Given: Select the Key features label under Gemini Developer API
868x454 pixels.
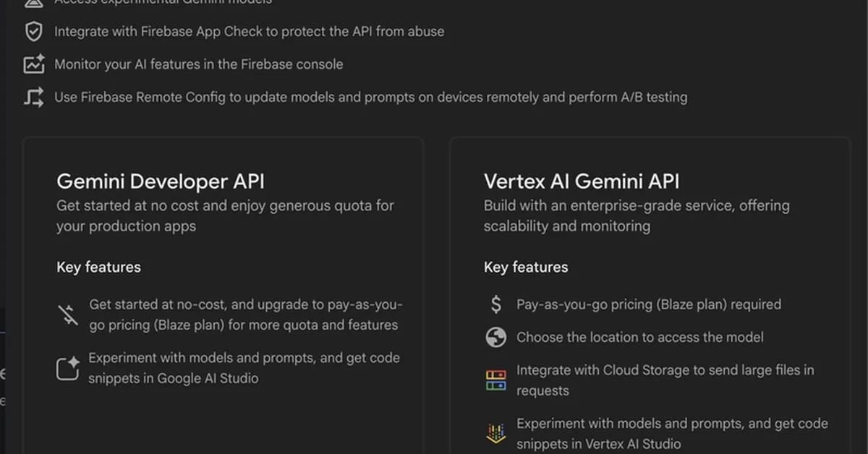Looking at the screenshot, I should pos(98,267).
